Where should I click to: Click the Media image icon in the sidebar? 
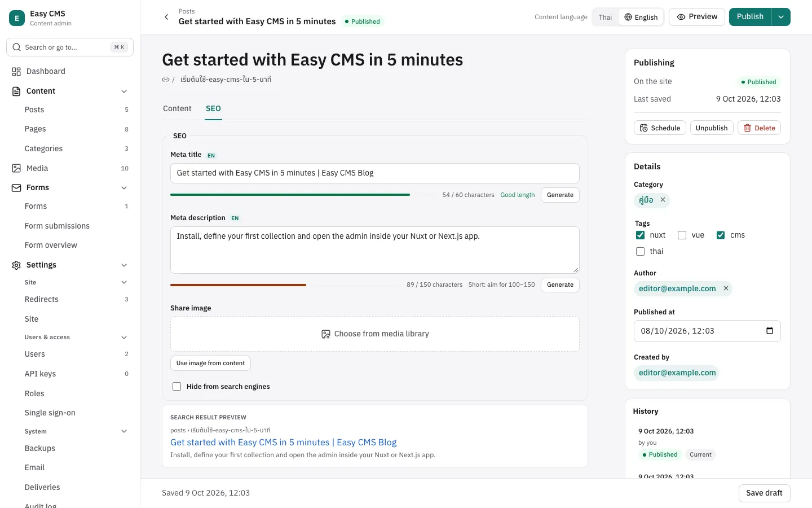[x=16, y=168]
